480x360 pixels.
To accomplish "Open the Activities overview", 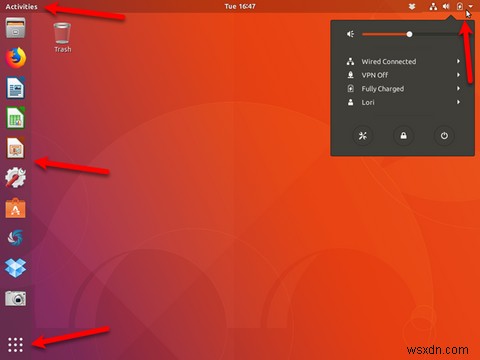I will (x=21, y=6).
